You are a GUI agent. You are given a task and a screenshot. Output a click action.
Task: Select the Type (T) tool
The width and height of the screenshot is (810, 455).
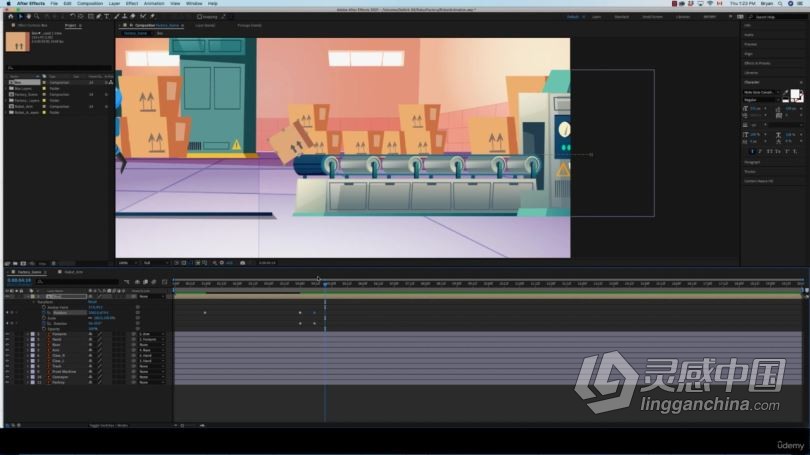tap(106, 17)
